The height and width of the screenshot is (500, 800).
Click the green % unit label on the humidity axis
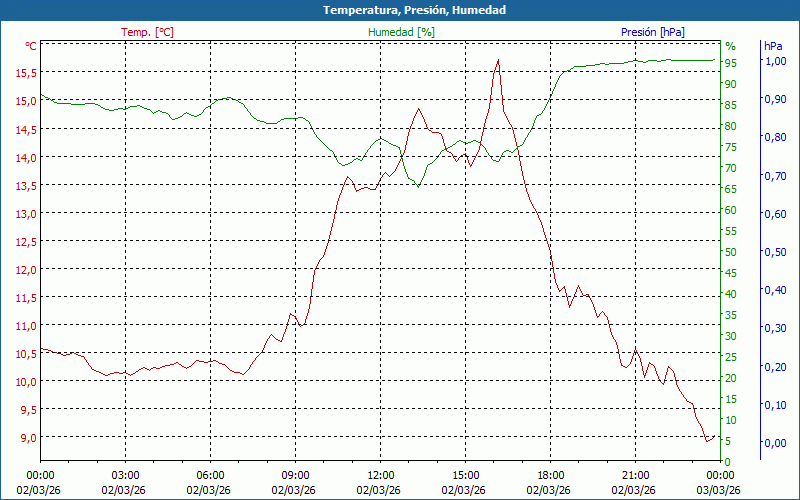pyautogui.click(x=730, y=46)
